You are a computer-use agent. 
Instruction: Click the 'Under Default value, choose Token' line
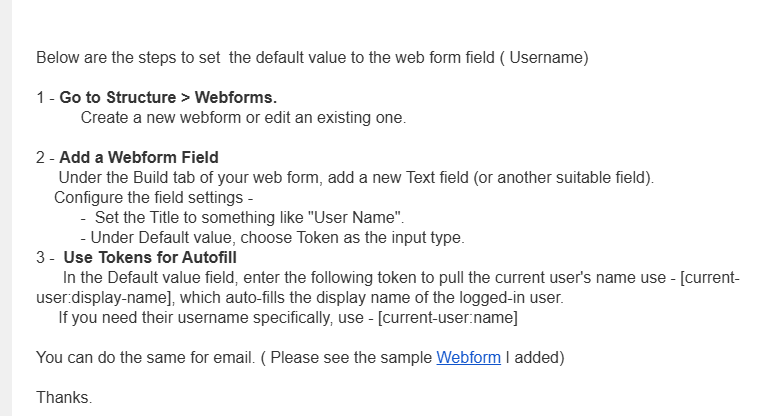click(277, 238)
